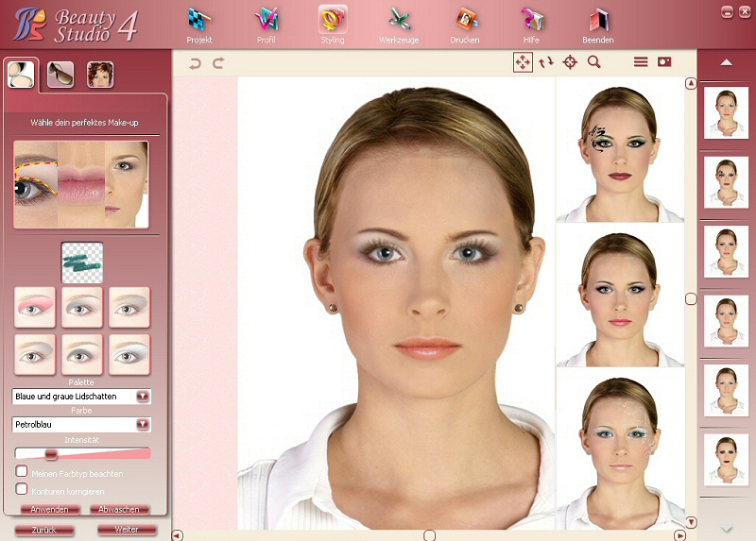Viewport: 756px width, 541px height.
Task: Click the Beenden exit icon
Action: click(x=598, y=21)
